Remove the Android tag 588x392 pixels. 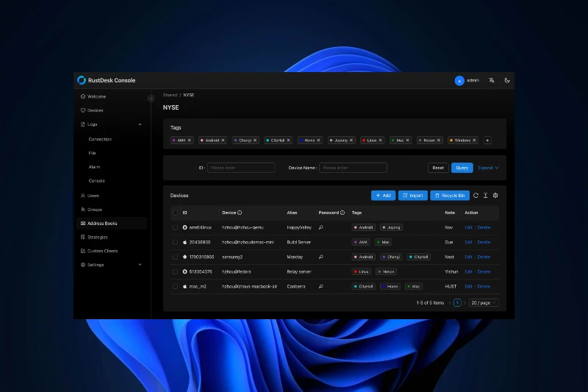click(223, 140)
